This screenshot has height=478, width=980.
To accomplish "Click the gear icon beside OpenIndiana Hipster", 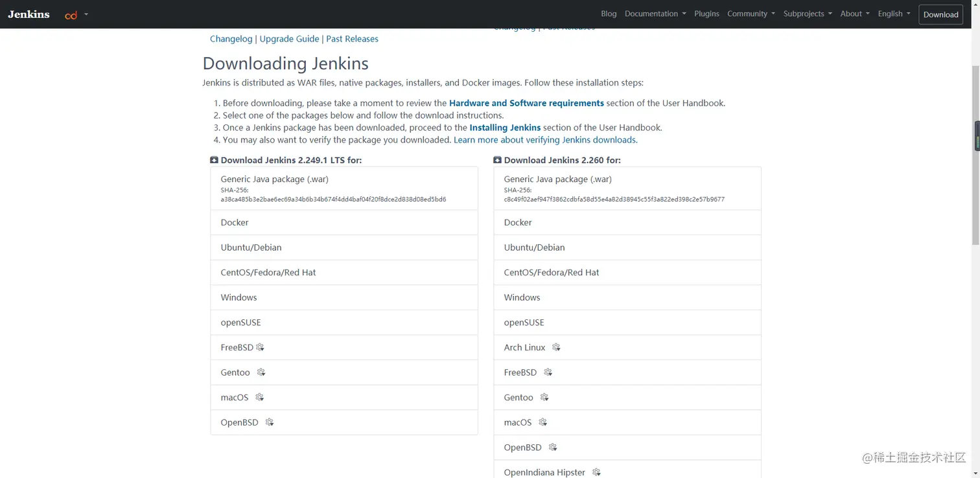I will pyautogui.click(x=596, y=472).
